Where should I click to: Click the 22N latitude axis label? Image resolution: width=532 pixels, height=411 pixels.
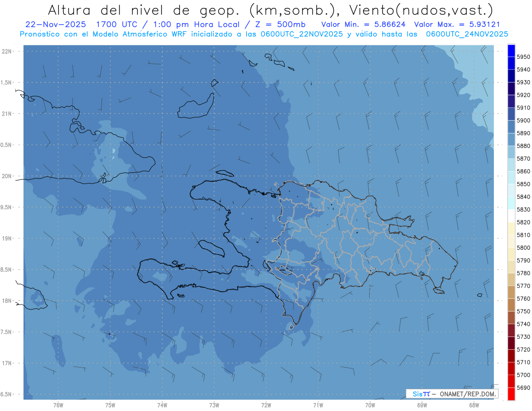click(x=7, y=51)
